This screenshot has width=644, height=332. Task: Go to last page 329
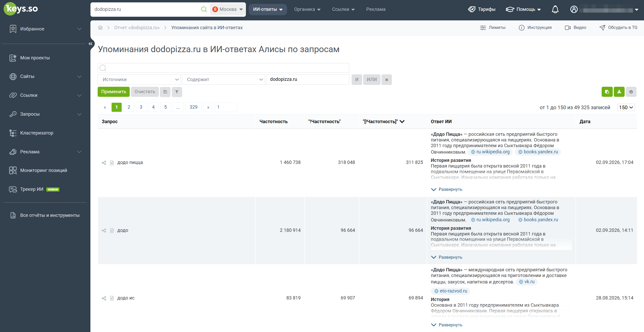193,107
